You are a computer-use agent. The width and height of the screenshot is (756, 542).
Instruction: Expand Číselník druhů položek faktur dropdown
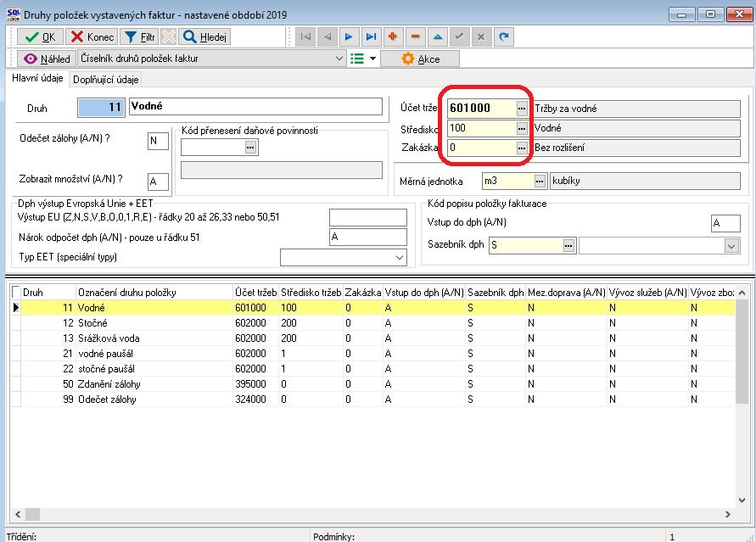tap(339, 59)
